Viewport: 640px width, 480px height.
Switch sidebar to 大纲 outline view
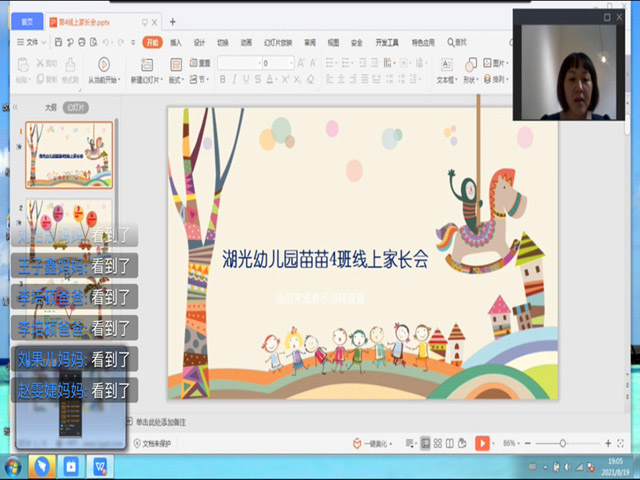coord(50,107)
